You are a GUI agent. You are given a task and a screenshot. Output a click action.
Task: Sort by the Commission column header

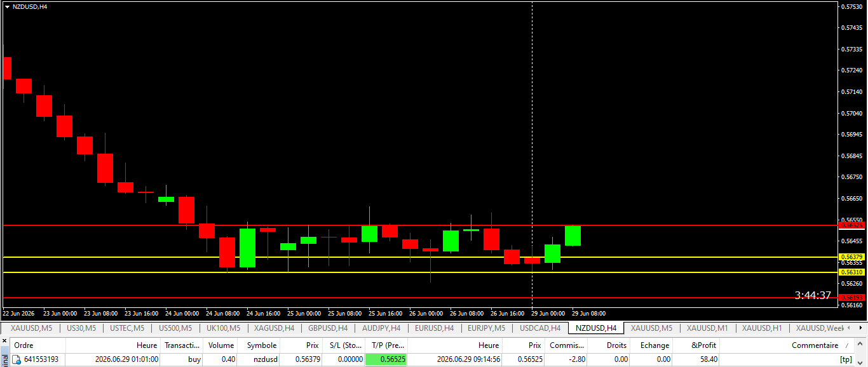coord(566,345)
